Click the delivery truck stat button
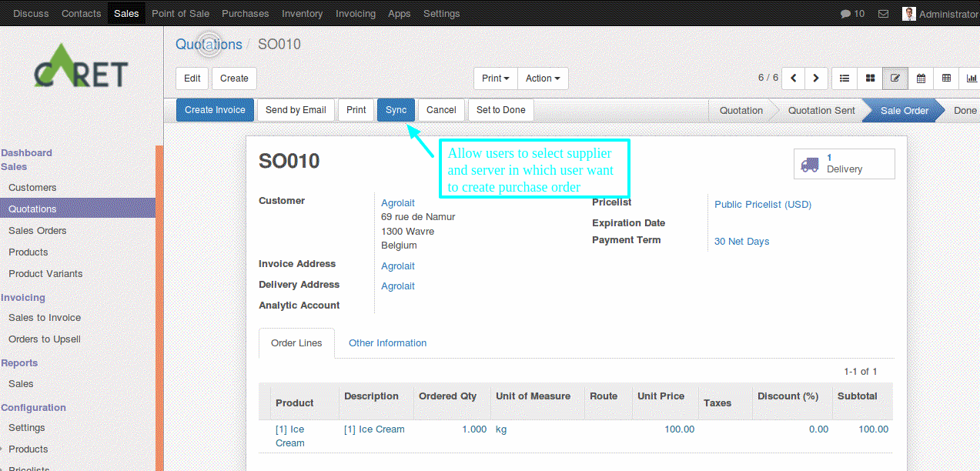 click(x=844, y=163)
